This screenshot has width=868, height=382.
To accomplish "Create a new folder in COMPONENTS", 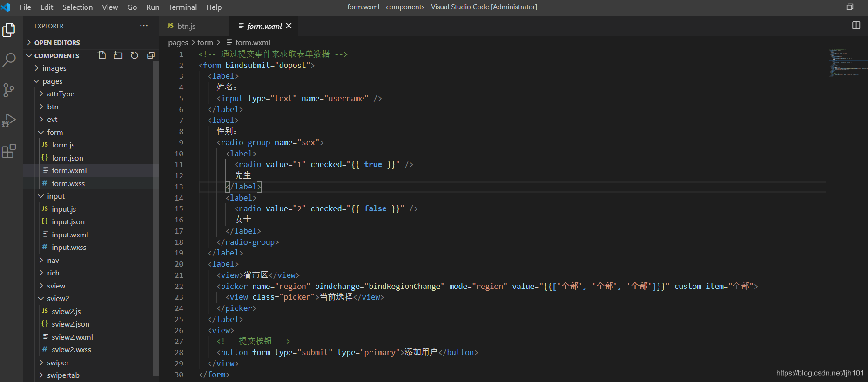I will pyautogui.click(x=118, y=55).
